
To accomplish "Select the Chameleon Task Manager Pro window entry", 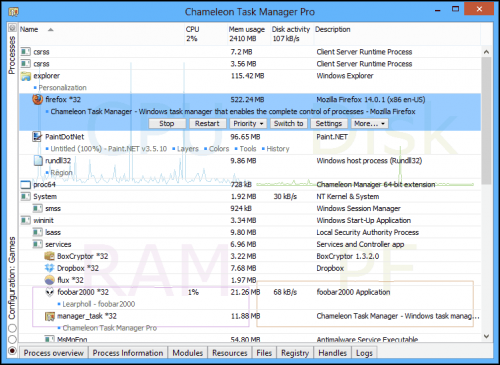I will coord(110,328).
